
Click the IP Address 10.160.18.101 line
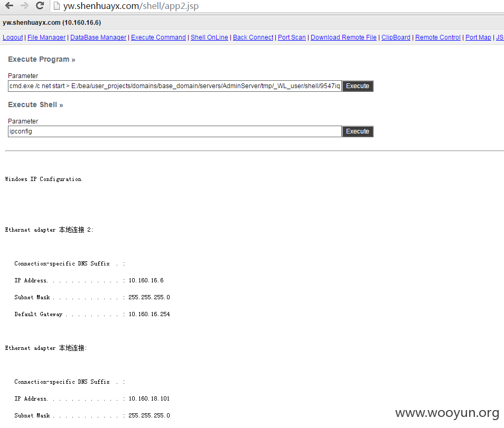(x=91, y=398)
